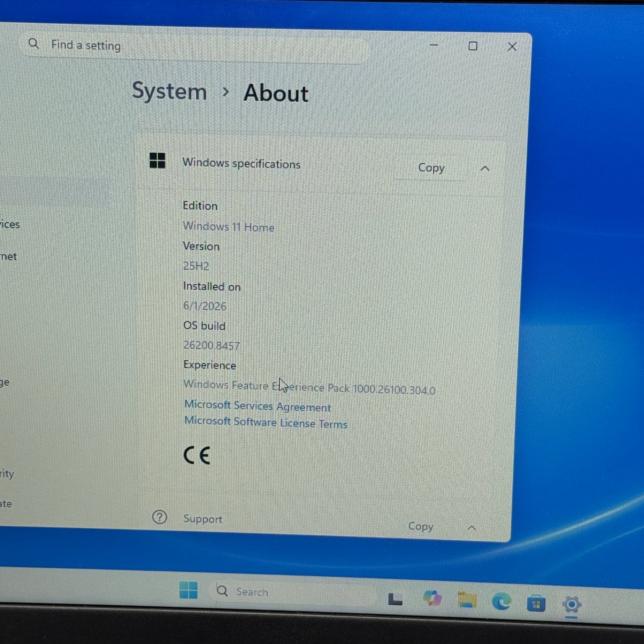Screen dimensions: 644x644
Task: Open Microsoft Store from taskbar
Action: click(x=536, y=604)
